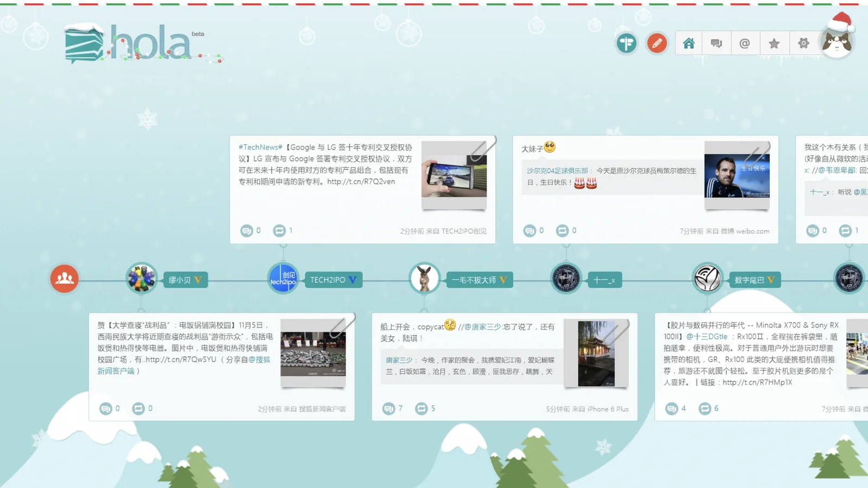Open the comments tab icon
This screenshot has height=488, width=868.
click(717, 43)
